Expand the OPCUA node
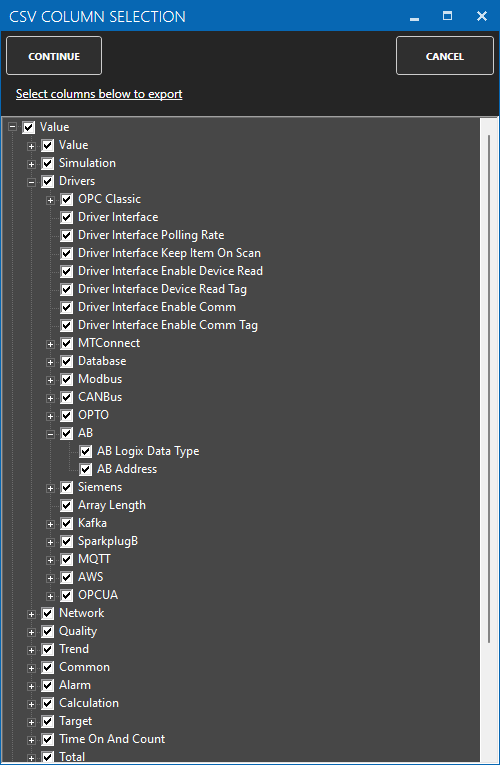 point(50,597)
